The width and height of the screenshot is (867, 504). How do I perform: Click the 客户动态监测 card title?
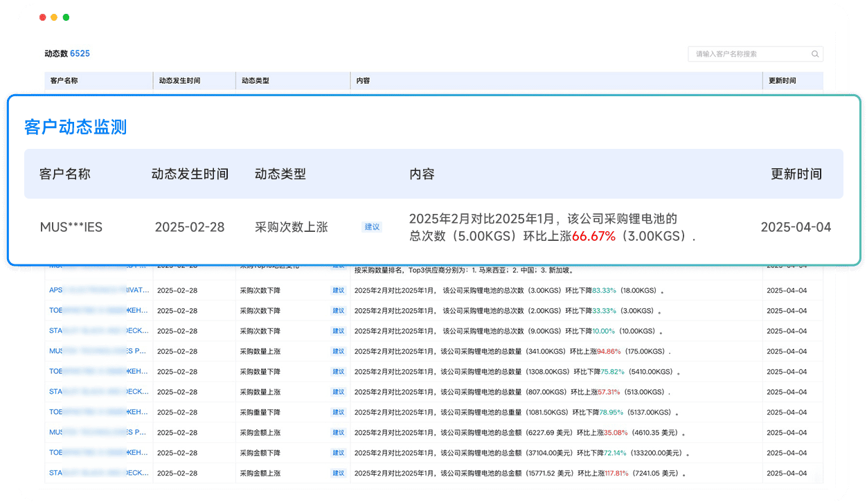pyautogui.click(x=76, y=127)
